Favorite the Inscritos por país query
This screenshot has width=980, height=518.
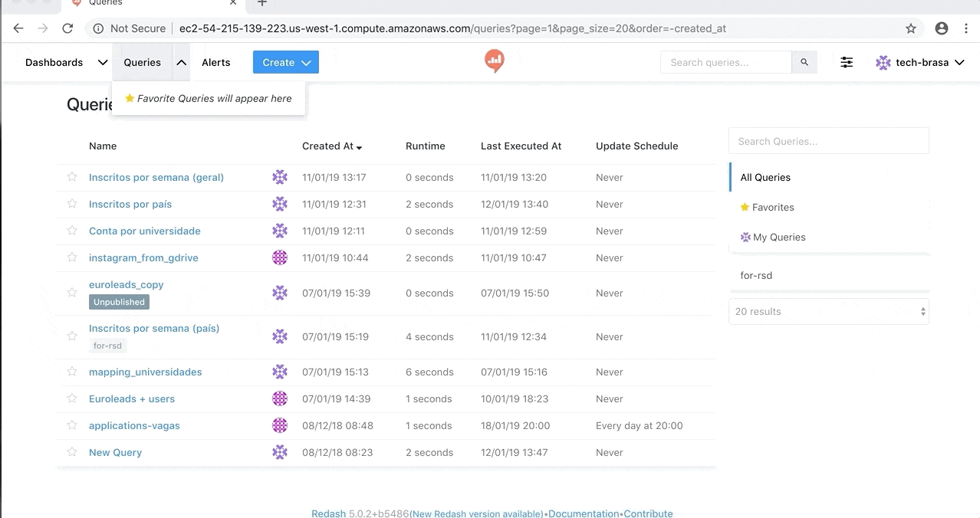tap(72, 204)
